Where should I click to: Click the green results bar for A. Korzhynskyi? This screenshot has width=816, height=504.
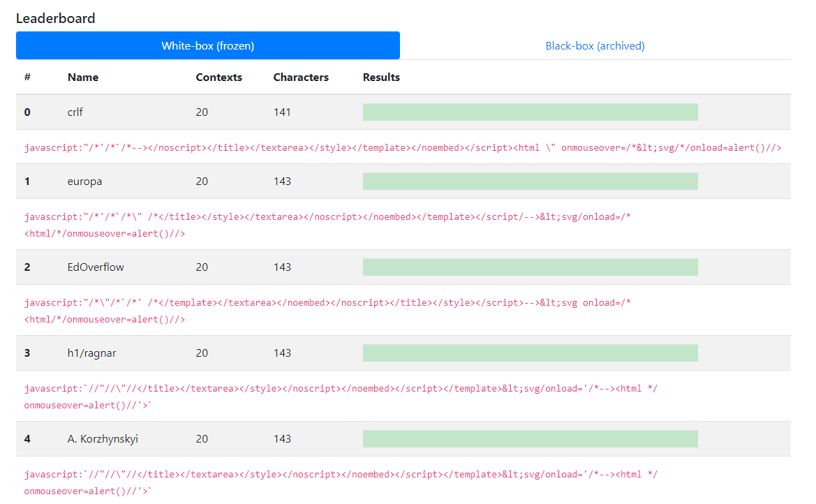pyautogui.click(x=531, y=439)
